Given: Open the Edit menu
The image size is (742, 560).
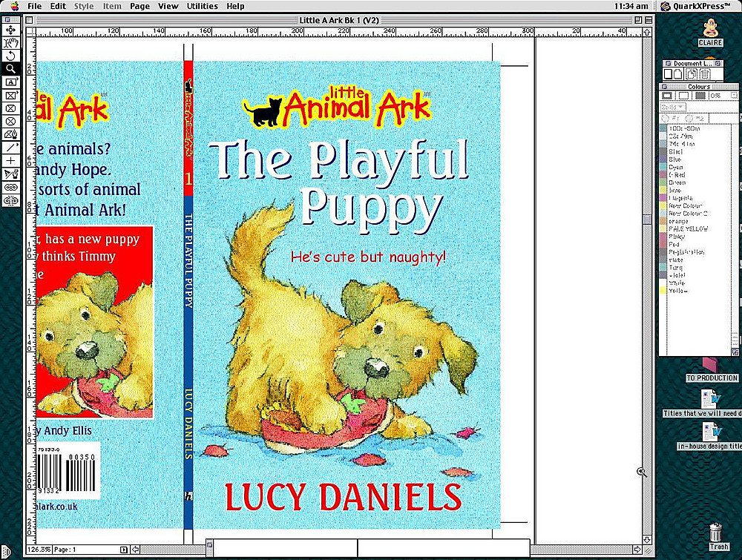Looking at the screenshot, I should click(x=58, y=6).
